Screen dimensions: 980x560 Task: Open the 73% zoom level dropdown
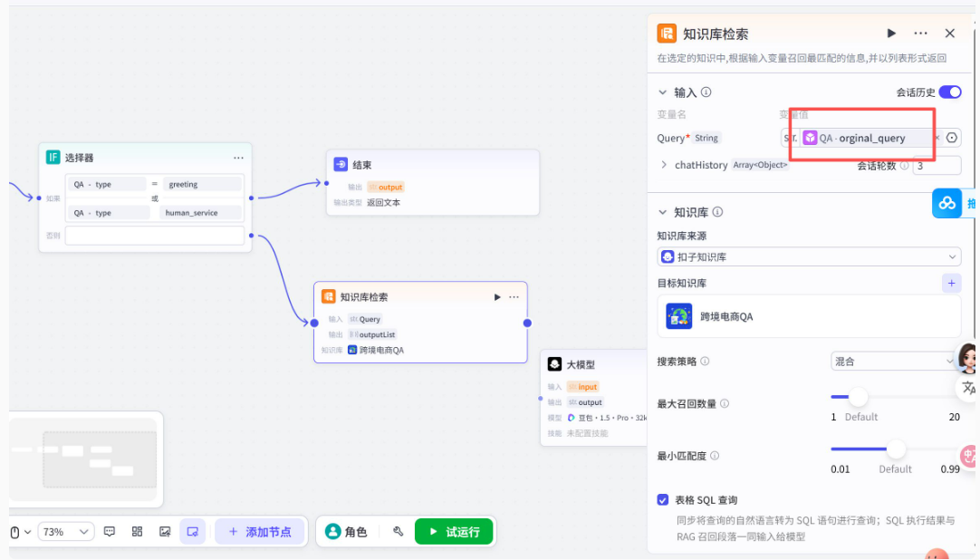[65, 532]
